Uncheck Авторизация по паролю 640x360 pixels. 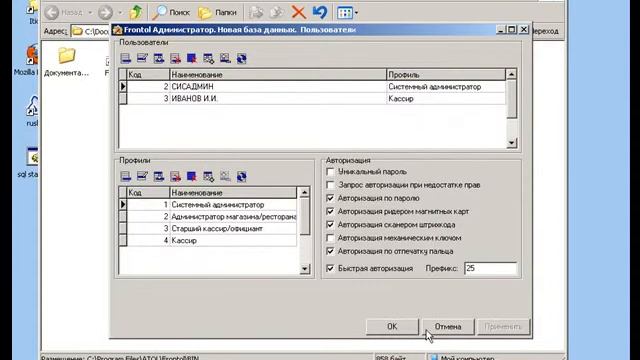click(330, 198)
